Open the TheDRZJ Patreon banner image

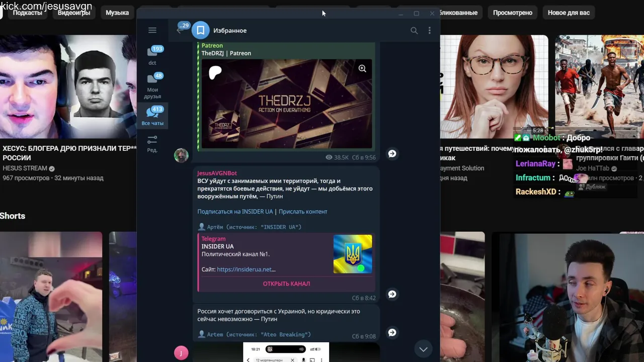tap(287, 104)
